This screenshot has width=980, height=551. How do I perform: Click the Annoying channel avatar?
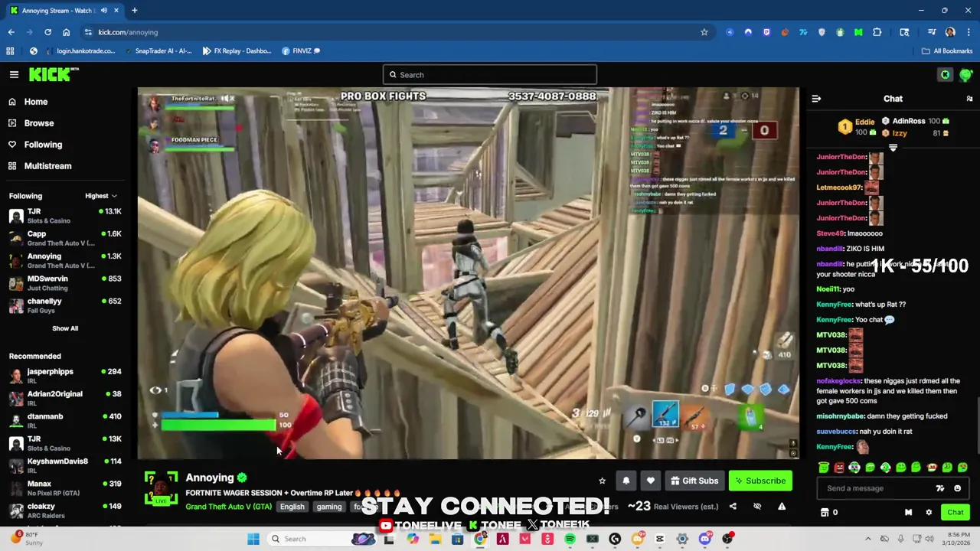161,488
